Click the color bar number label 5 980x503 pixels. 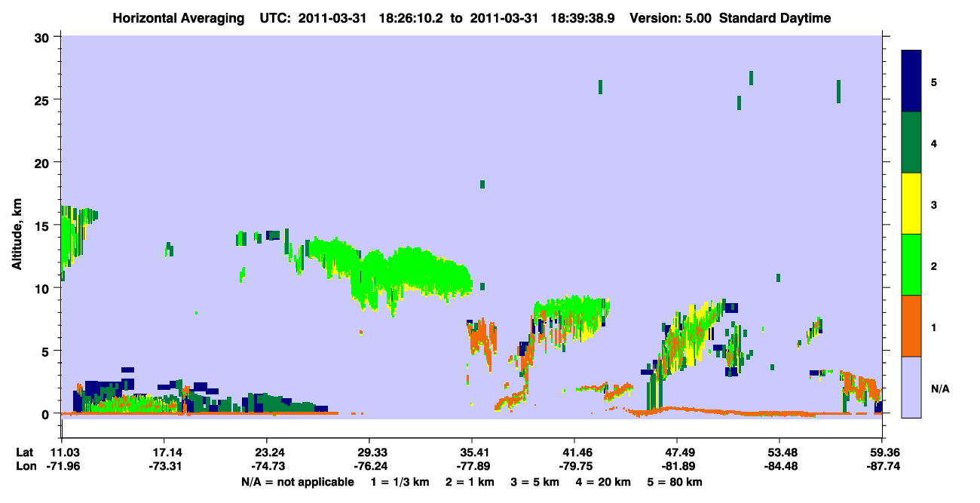click(x=933, y=81)
